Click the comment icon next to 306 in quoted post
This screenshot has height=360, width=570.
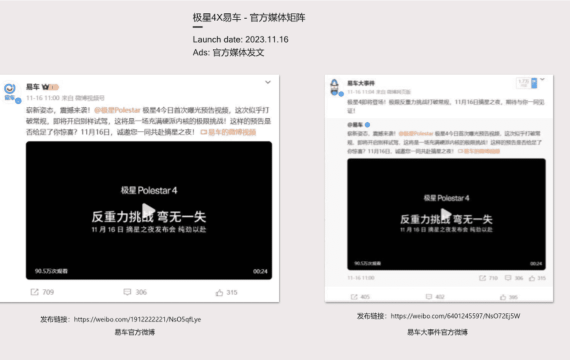(x=508, y=278)
